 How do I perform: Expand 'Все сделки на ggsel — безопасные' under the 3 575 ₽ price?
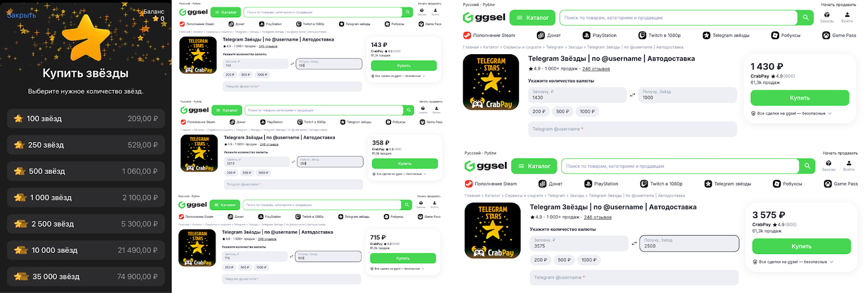click(792, 262)
